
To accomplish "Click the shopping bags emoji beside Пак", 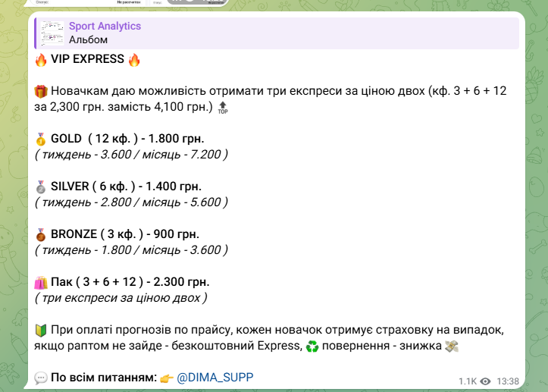I will pyautogui.click(x=41, y=282).
